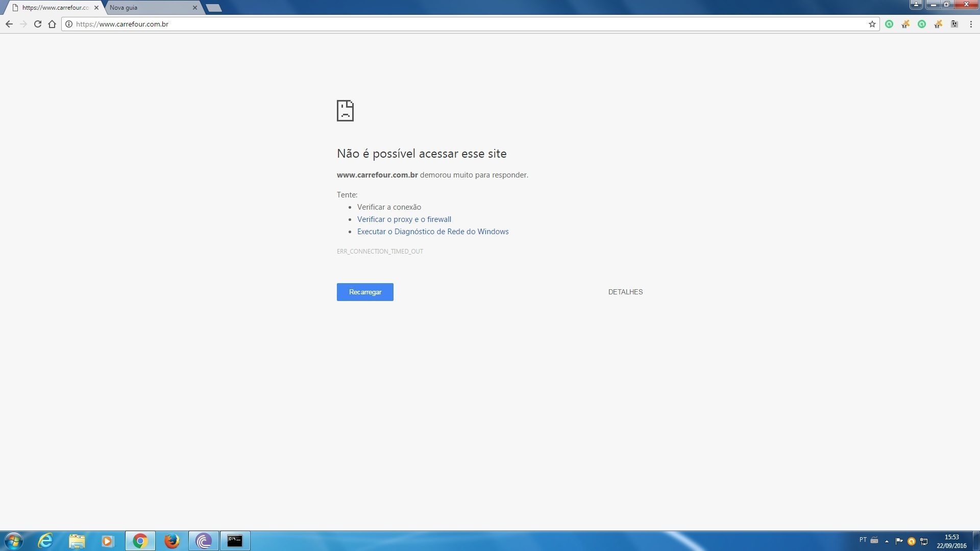Open the Chrome profile user button
980x551 pixels.
pos(916,5)
